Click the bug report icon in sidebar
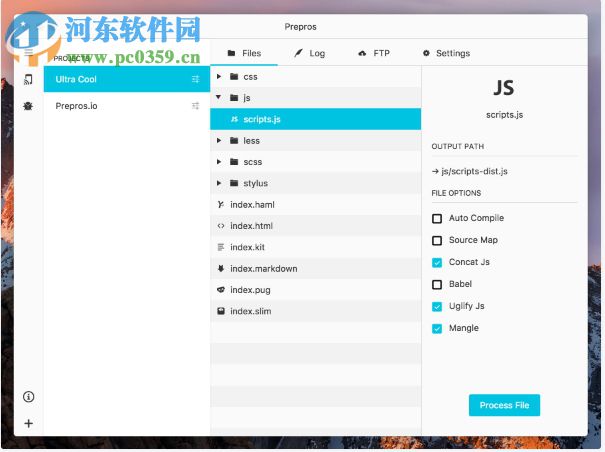Viewport: 605px width, 452px height. click(x=28, y=106)
